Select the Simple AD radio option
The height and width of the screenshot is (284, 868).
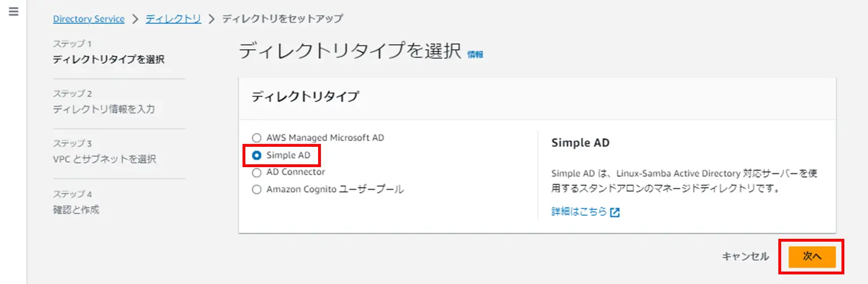coord(257,155)
